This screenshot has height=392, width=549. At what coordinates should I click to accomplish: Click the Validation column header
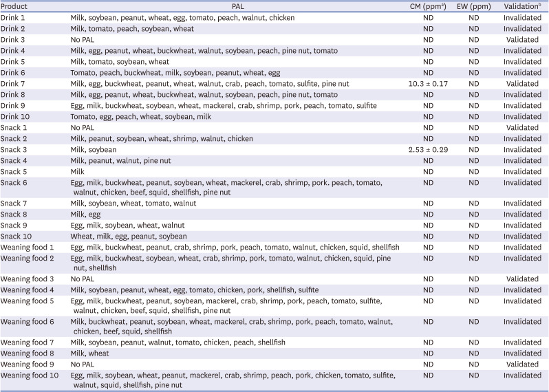point(522,6)
